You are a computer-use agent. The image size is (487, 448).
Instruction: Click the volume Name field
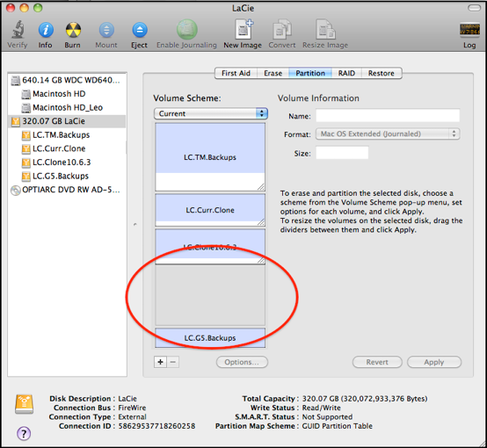[x=388, y=116]
